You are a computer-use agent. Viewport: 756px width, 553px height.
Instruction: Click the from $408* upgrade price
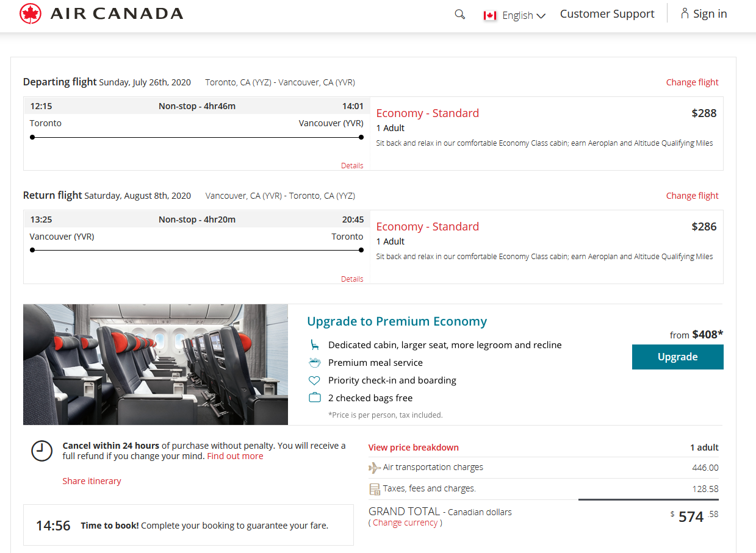point(696,335)
